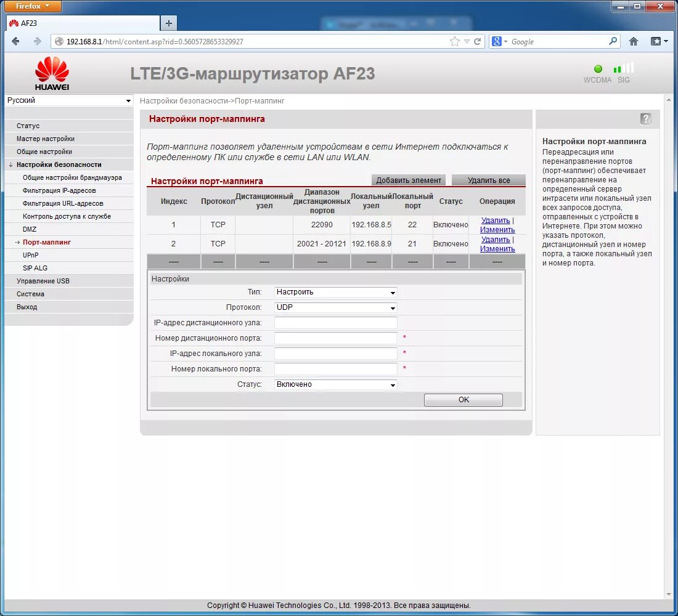
Task: Select the 22090 port range cell
Action: [x=322, y=225]
